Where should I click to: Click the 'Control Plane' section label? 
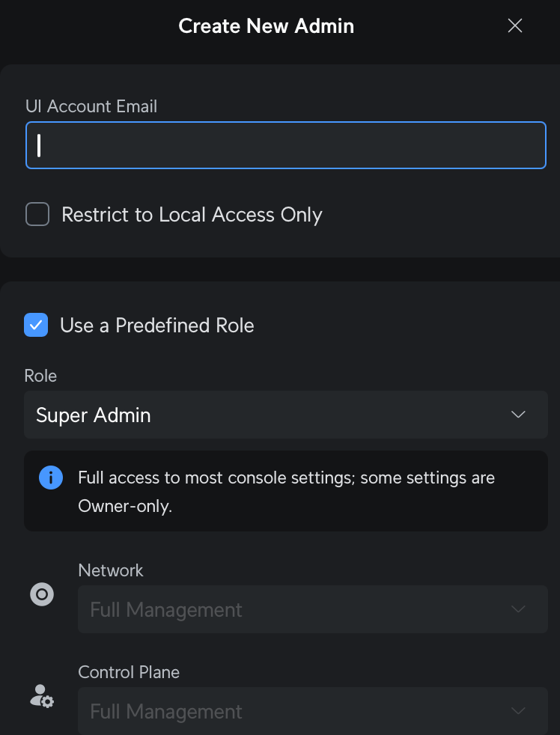tap(129, 672)
